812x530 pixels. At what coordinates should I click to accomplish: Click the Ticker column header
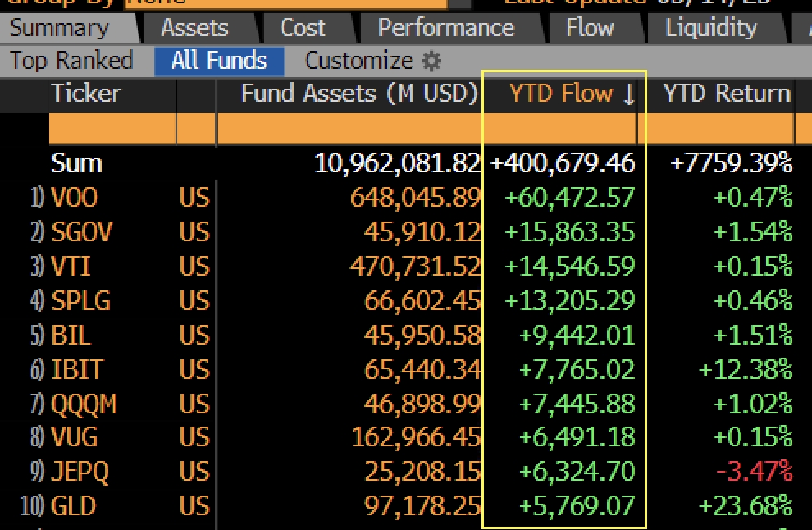tap(86, 94)
